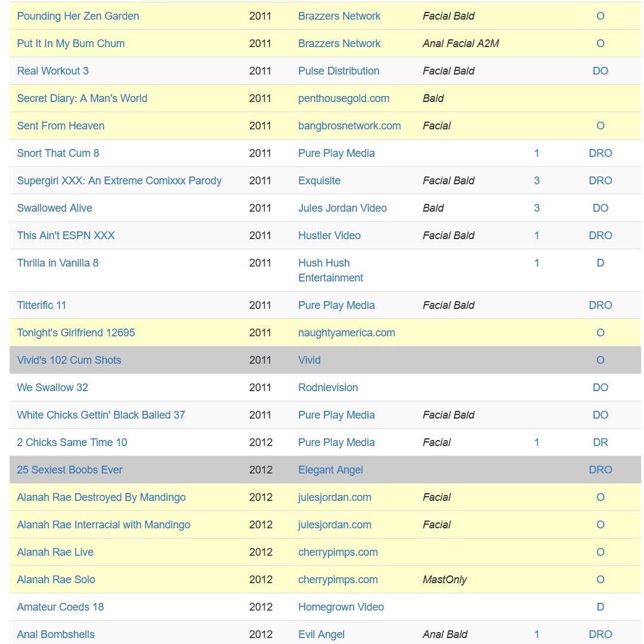Image resolution: width=644 pixels, height=644 pixels.
Task: Click the naughtyamerica.com link
Action: [346, 333]
